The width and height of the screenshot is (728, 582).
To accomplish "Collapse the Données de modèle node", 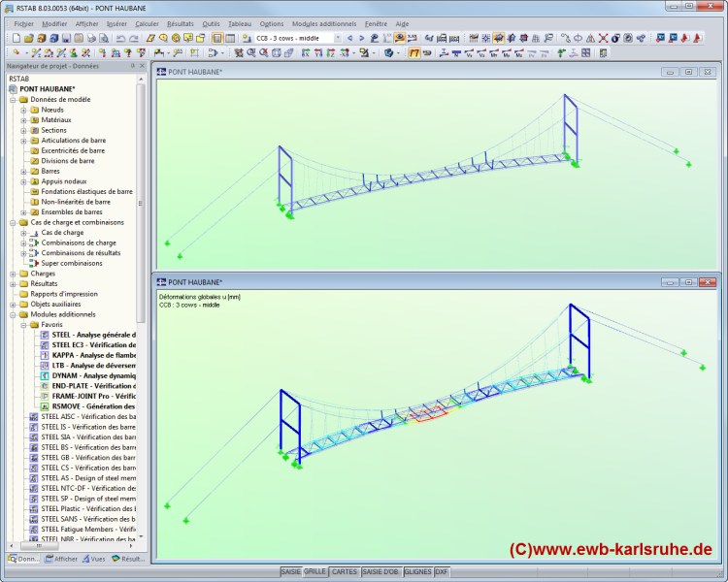I will [13, 100].
